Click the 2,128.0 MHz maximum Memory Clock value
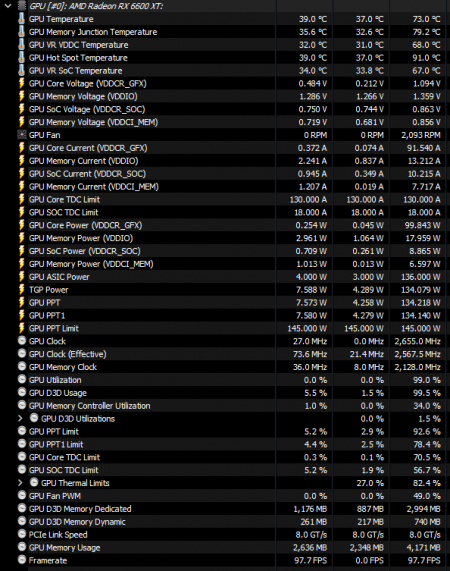 click(x=418, y=367)
